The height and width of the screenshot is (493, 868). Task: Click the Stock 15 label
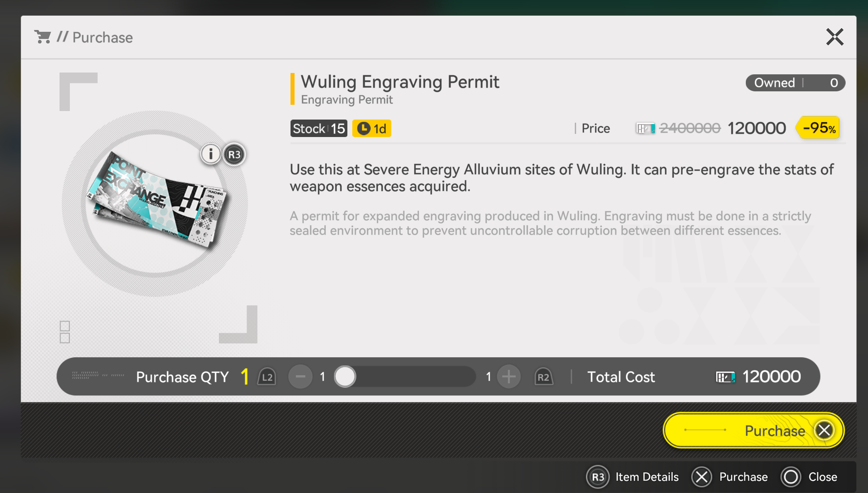click(319, 129)
